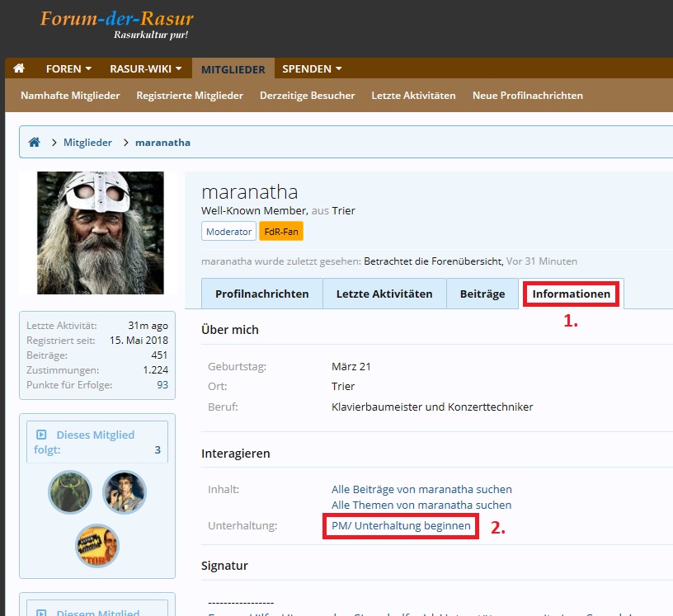Click the Signatur section heading
Image resolution: width=673 pixels, height=616 pixels.
(224, 566)
